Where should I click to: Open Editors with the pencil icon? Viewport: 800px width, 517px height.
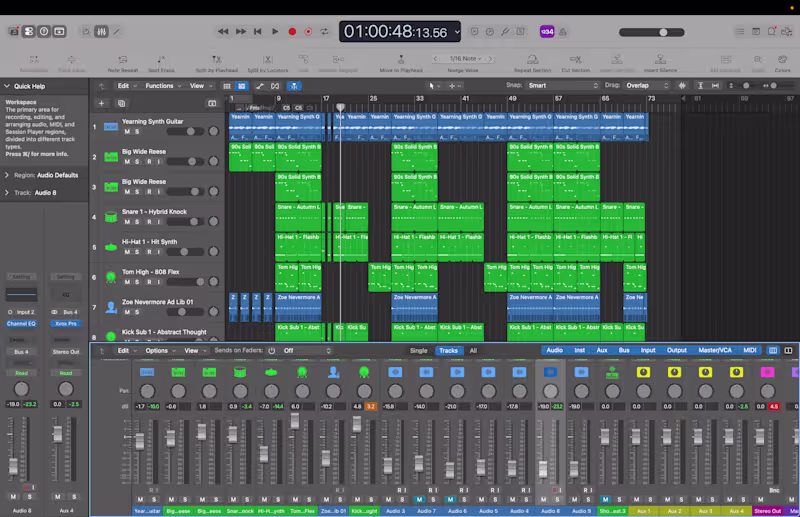(117, 32)
